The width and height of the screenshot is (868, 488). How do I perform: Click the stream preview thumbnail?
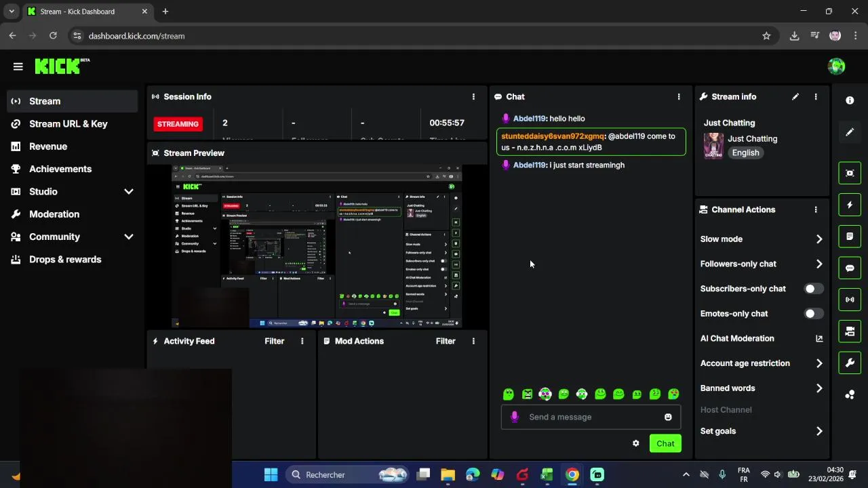coord(317,247)
